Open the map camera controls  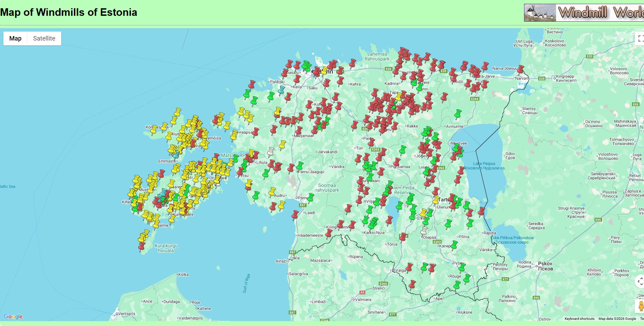[640, 281]
